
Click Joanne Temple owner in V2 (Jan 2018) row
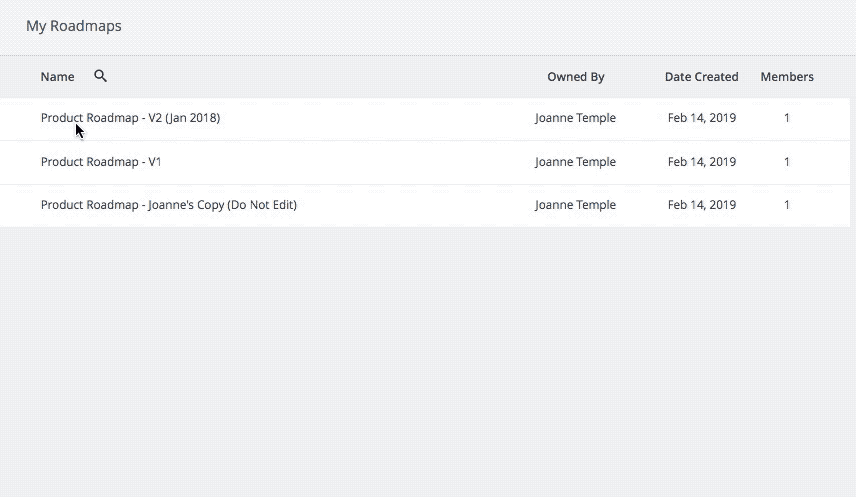(575, 118)
